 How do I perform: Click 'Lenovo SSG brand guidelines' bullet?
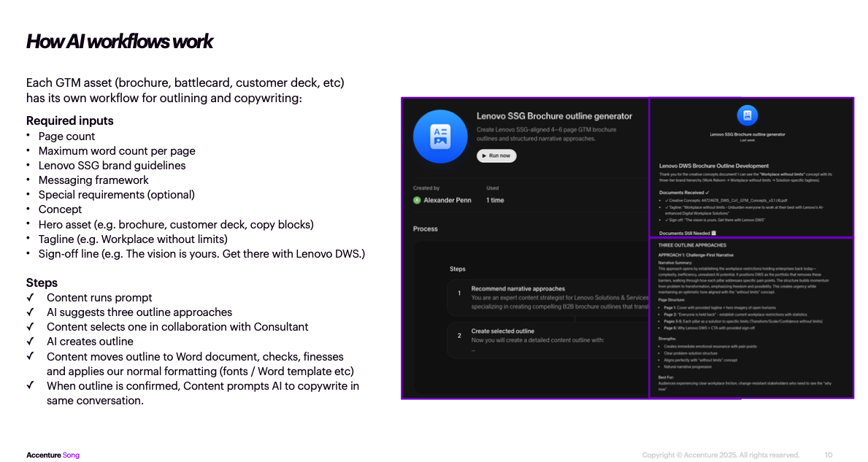pos(112,166)
